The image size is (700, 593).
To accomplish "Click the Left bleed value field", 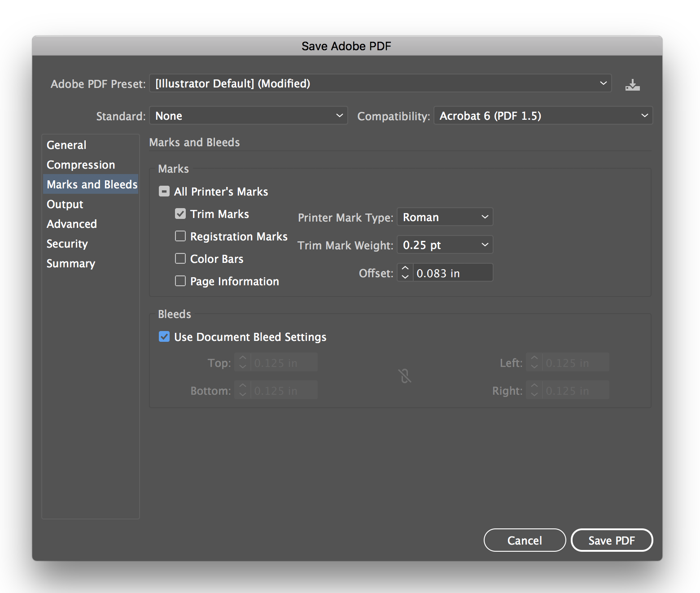I will [575, 362].
